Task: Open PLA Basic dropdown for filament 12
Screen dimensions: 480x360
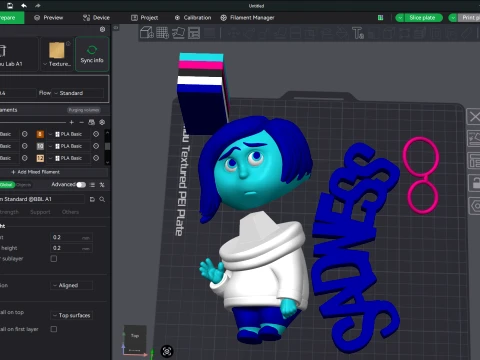Action: coord(69,158)
